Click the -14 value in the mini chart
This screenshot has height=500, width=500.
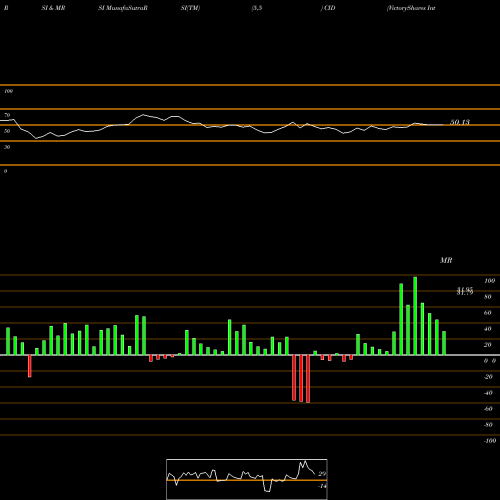pos(322,486)
